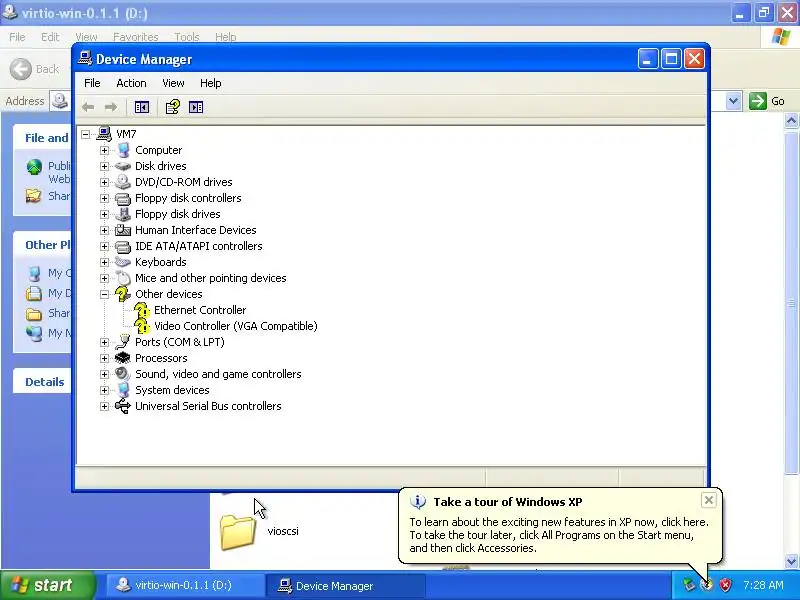The height and width of the screenshot is (600, 800).
Task: Expand the Processors node
Action: 105,358
